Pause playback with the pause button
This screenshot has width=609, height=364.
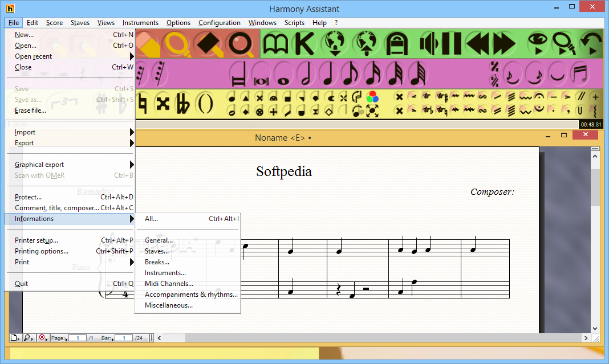[x=451, y=44]
